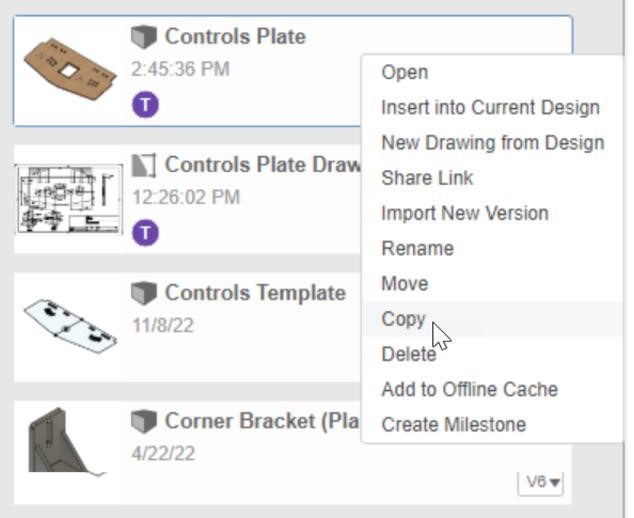The image size is (634, 518).
Task: Select New Drawing from Design
Action: click(x=492, y=142)
